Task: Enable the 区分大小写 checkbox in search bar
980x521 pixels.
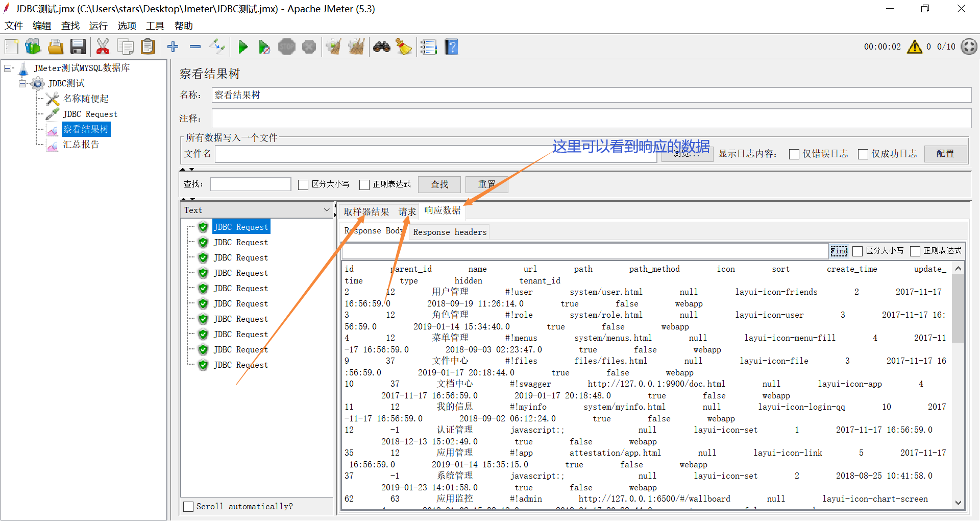Action: point(303,184)
